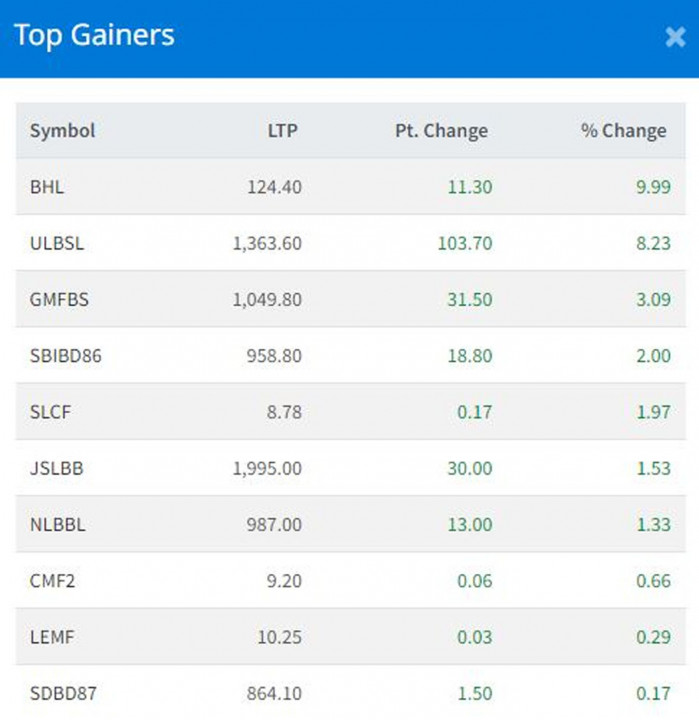Click the CMF2 symbol
This screenshot has width=699, height=720.
point(50,580)
